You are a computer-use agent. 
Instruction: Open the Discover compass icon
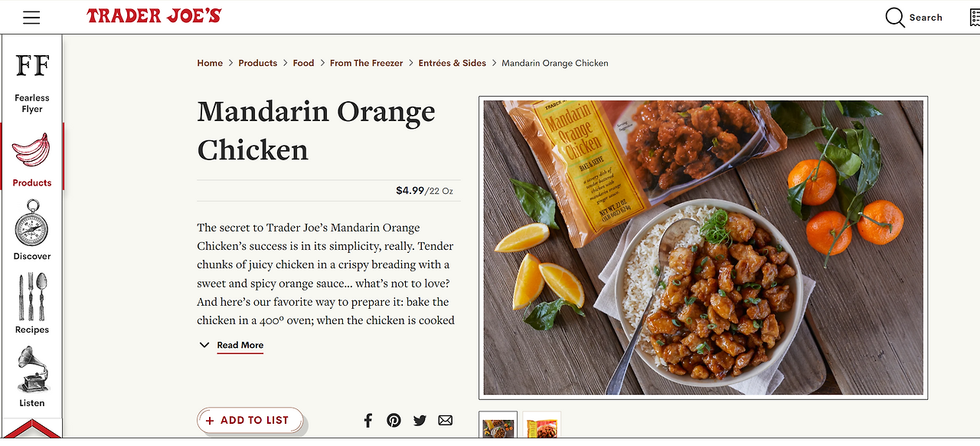pyautogui.click(x=31, y=223)
